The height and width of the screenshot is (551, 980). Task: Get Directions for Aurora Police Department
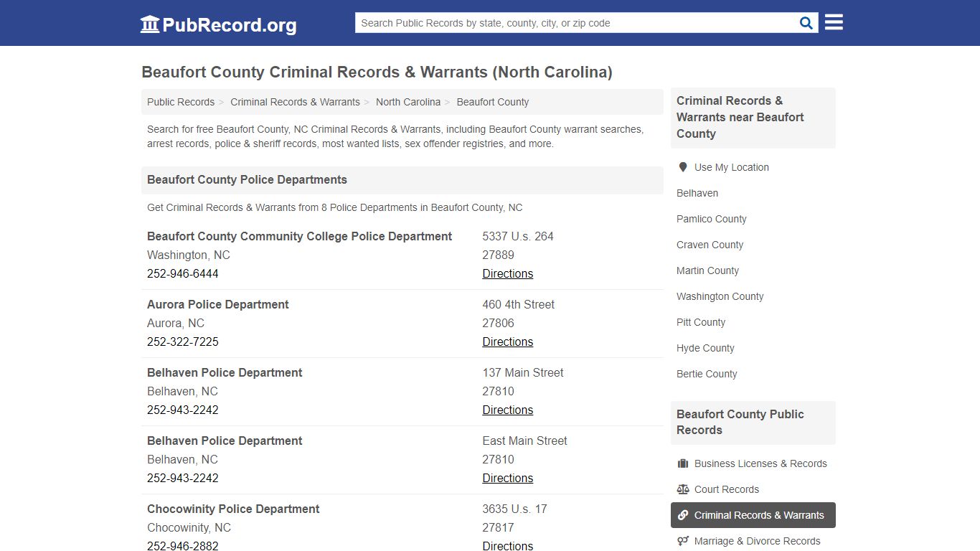[508, 342]
